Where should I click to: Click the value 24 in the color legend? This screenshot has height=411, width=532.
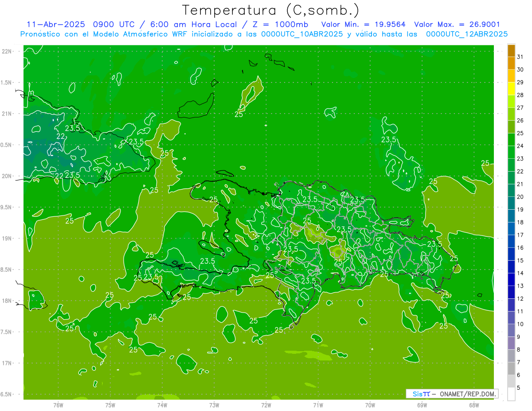520,146
